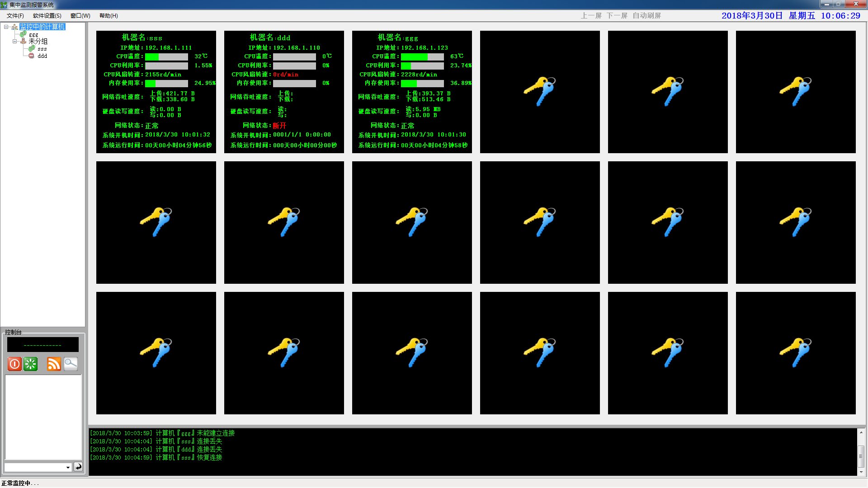Click the 下一屏 next screen button
Viewport: 868px width, 488px height.
tap(617, 16)
